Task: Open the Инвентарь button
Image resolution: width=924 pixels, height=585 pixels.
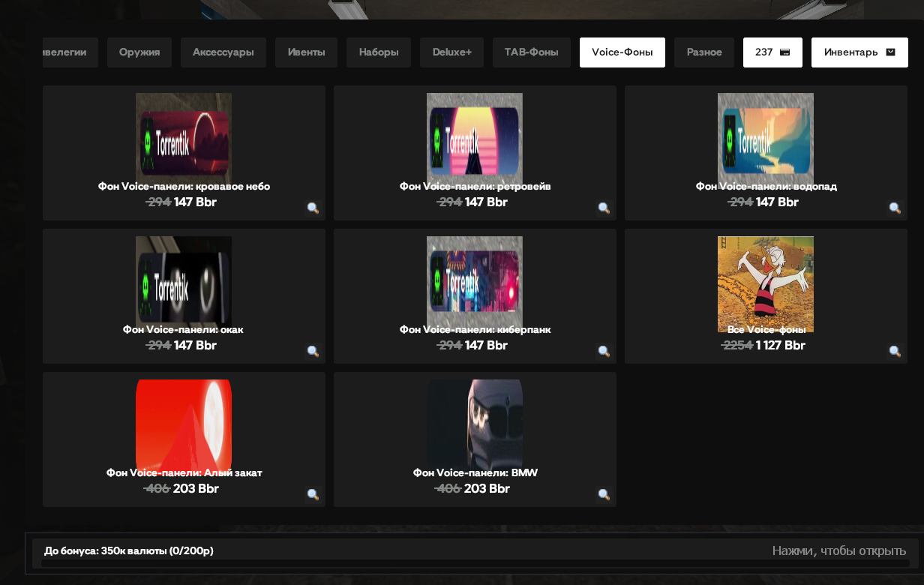Action: click(859, 52)
